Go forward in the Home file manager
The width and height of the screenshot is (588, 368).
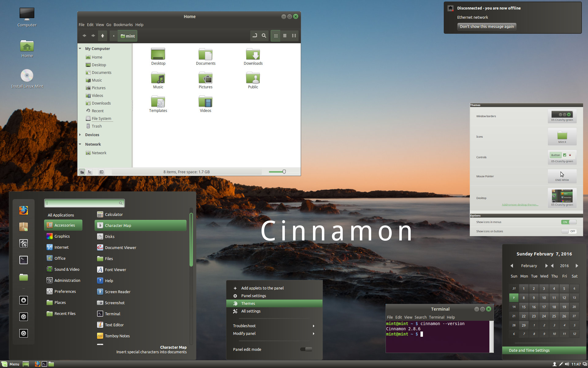pos(93,36)
